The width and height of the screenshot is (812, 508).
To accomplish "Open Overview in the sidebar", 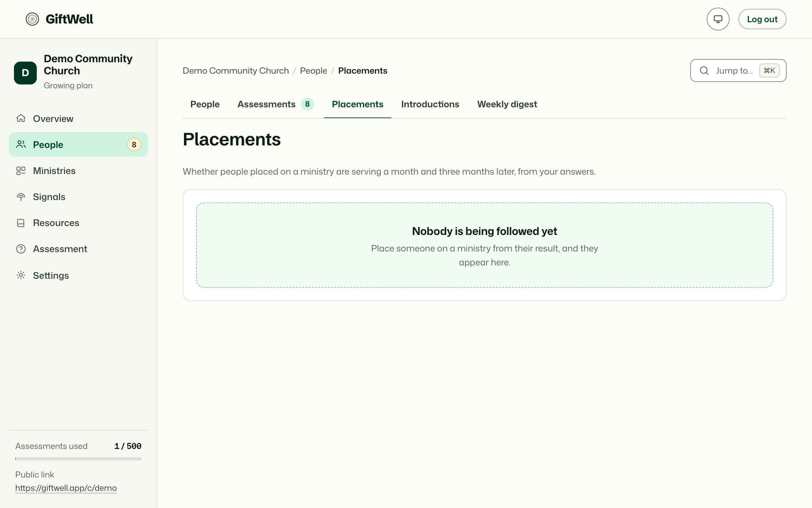I will [x=78, y=119].
